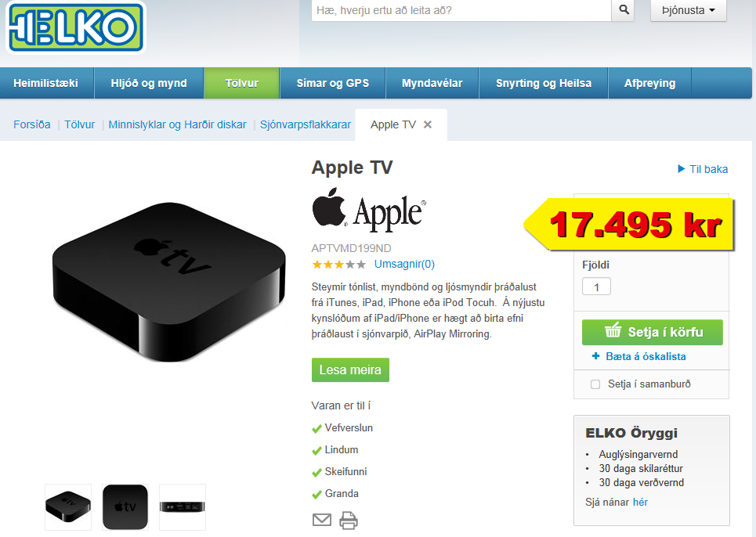Click the plus icon beside Bæta á óskalista
Screen dimensions: 756x537
tap(596, 356)
